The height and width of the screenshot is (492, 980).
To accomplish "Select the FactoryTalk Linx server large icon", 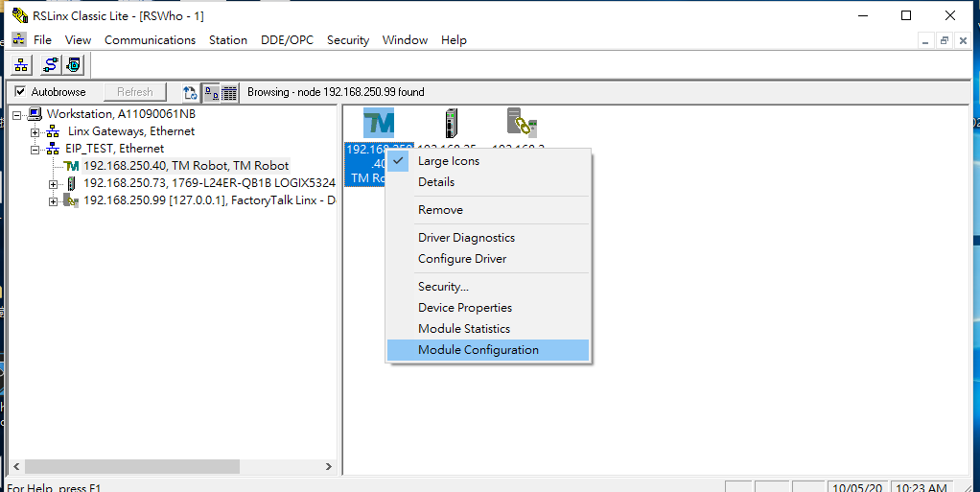I will pyautogui.click(x=523, y=123).
